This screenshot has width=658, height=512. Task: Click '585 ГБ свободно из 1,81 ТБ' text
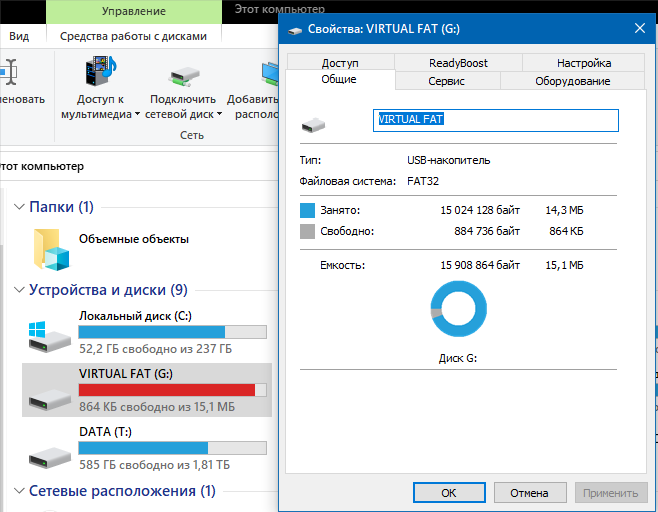[154, 464]
